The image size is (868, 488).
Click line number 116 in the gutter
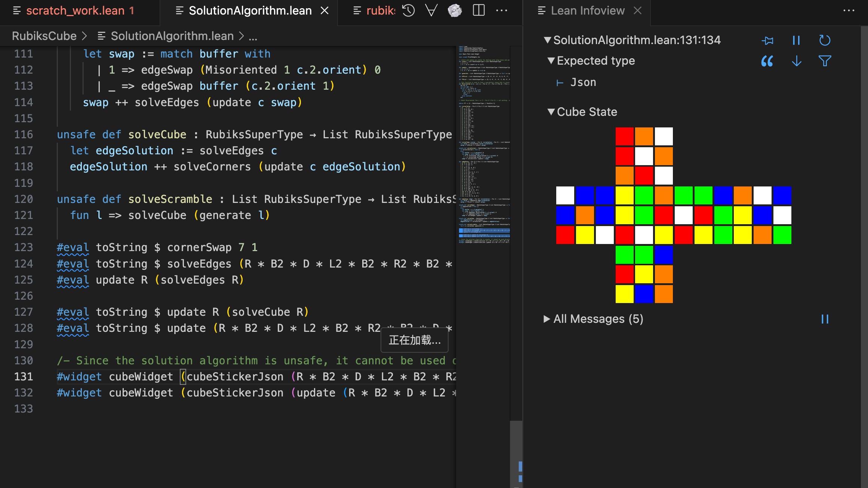tap(24, 135)
